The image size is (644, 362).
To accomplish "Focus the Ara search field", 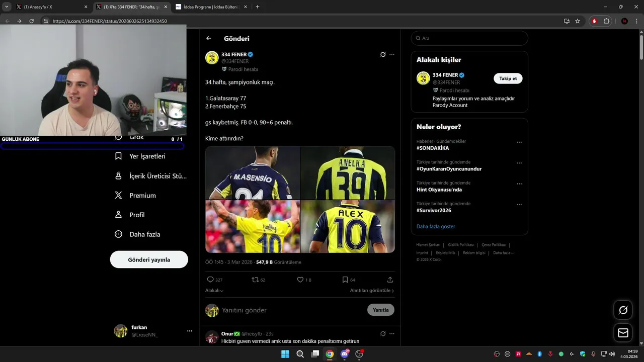I will [x=469, y=38].
